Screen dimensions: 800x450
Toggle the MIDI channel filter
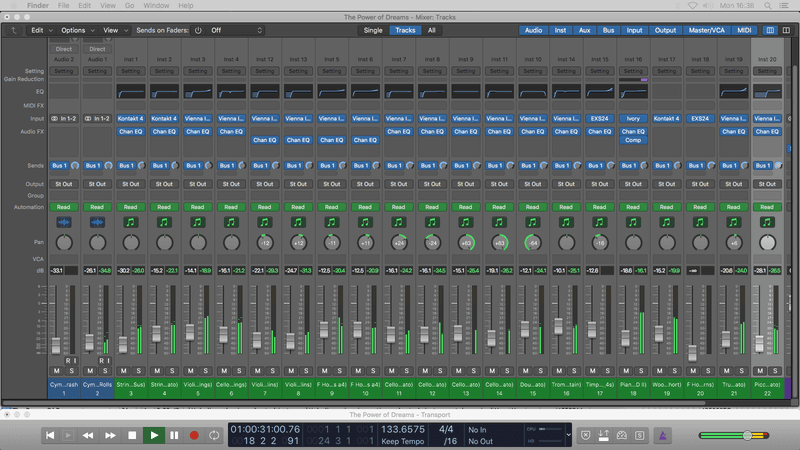pyautogui.click(x=744, y=30)
